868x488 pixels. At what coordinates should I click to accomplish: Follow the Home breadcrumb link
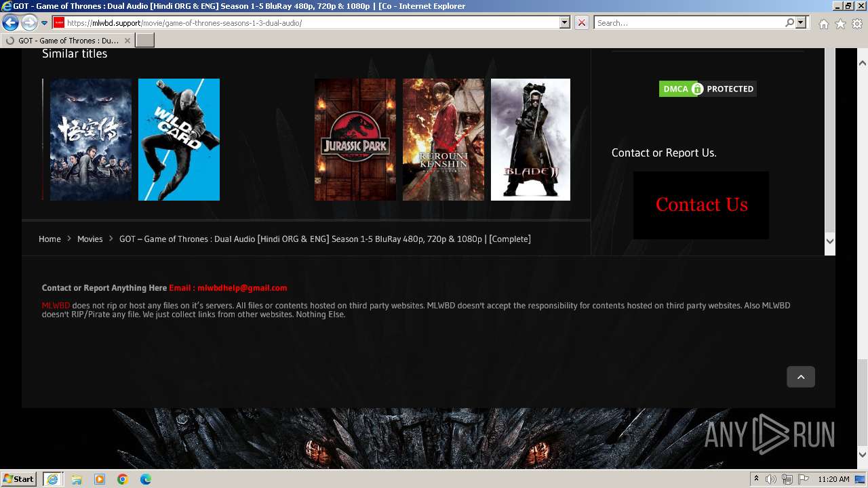pyautogui.click(x=50, y=239)
